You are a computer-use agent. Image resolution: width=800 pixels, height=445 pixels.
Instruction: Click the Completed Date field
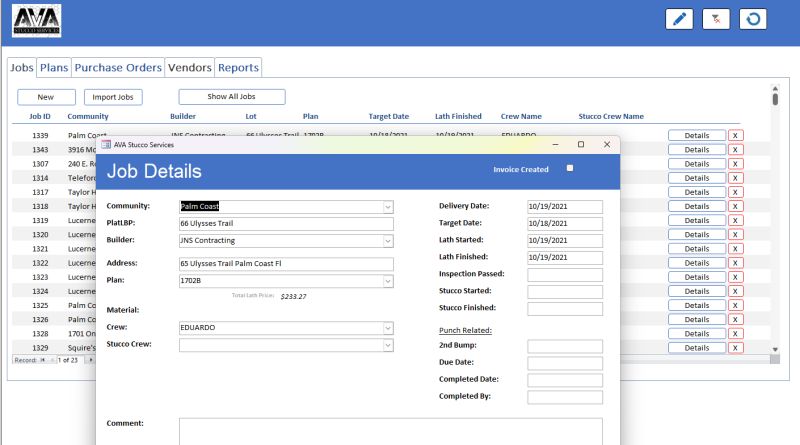(565, 380)
